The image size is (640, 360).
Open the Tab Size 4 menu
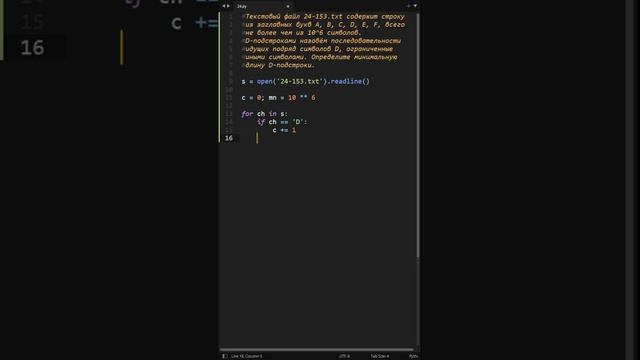click(380, 356)
